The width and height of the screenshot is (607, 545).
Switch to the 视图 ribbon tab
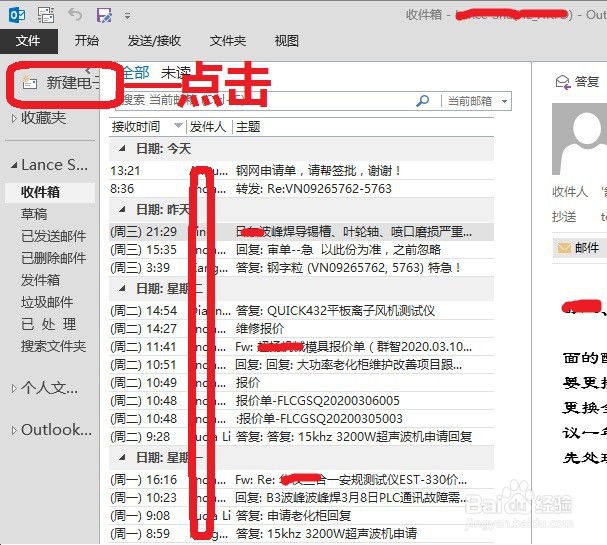pyautogui.click(x=286, y=41)
